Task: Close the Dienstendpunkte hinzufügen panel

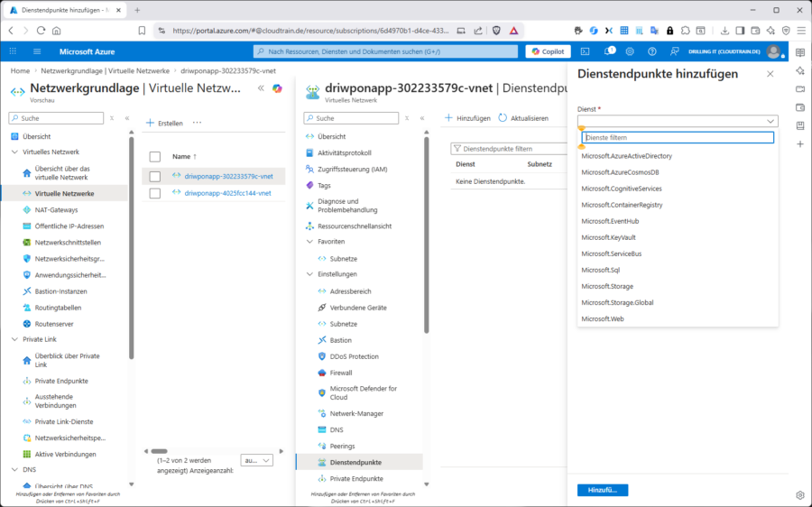Action: pyautogui.click(x=770, y=74)
